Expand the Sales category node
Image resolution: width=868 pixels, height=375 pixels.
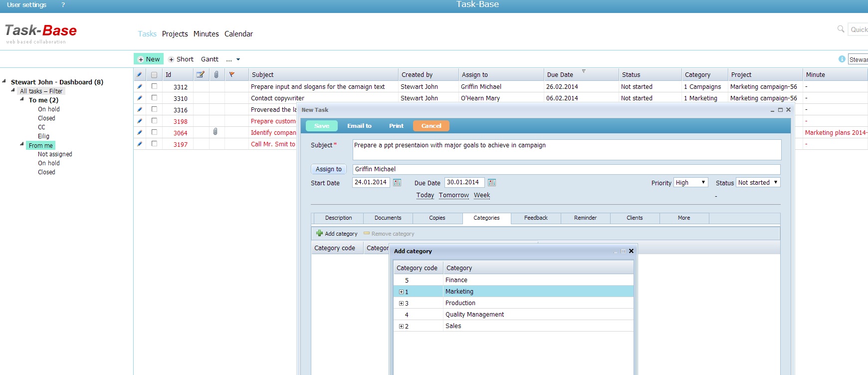[x=401, y=327]
